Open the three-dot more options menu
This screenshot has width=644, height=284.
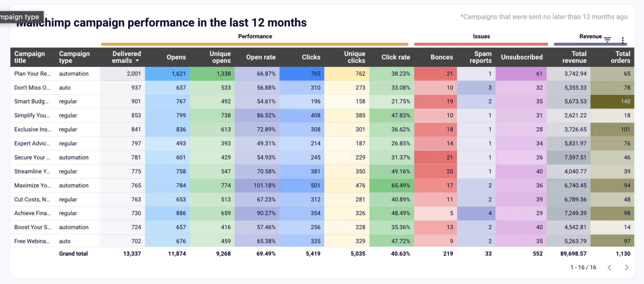(623, 40)
